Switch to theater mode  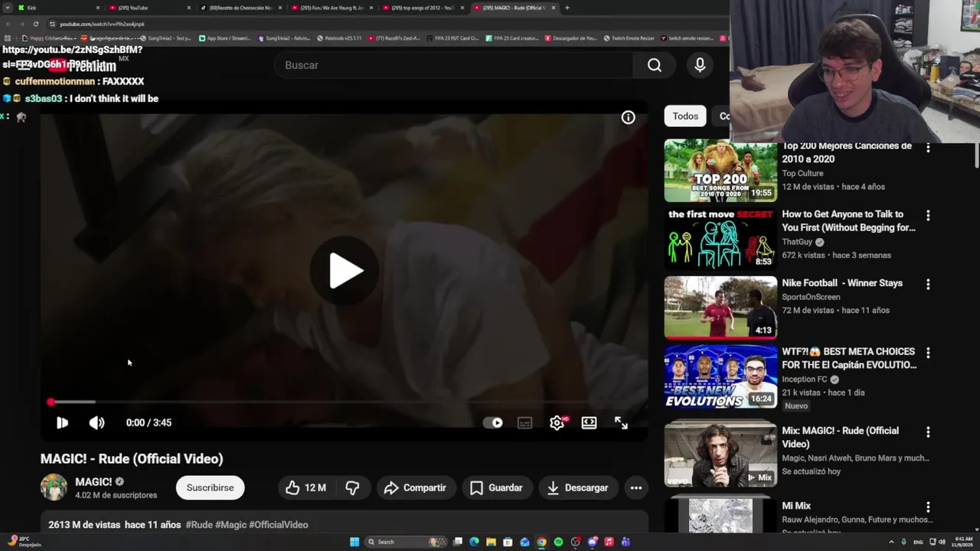pos(589,422)
